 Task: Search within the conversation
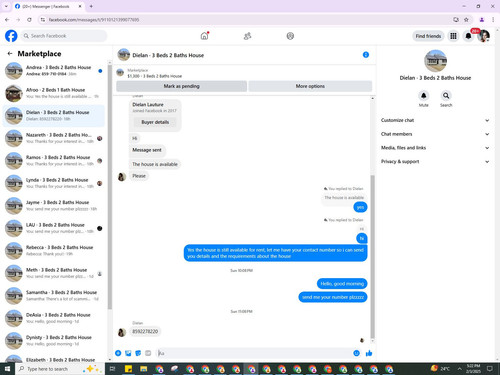pyautogui.click(x=446, y=96)
